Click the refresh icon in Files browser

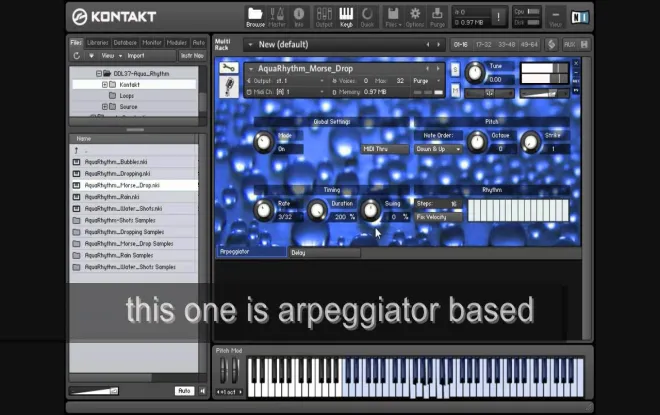click(x=77, y=56)
